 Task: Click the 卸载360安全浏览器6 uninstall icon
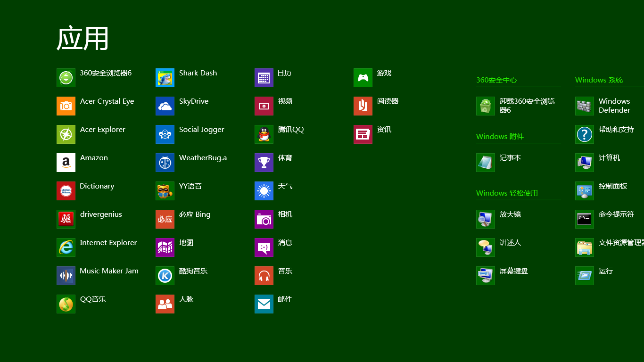486,106
